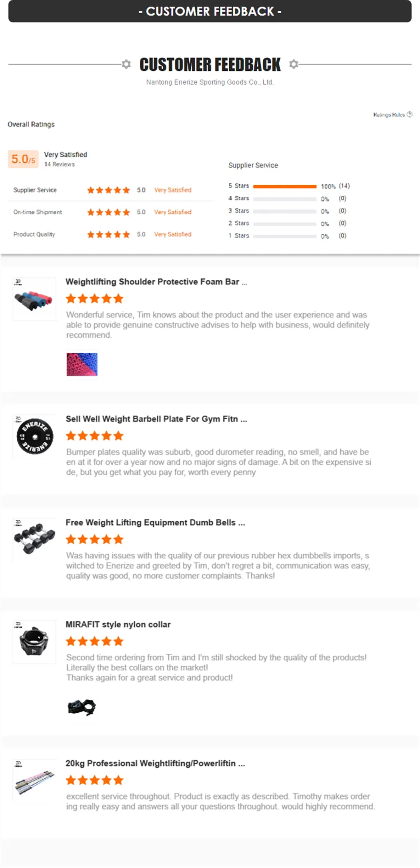Click the 100% five-star progress bar
Screen dimensions: 420x868
[285, 186]
